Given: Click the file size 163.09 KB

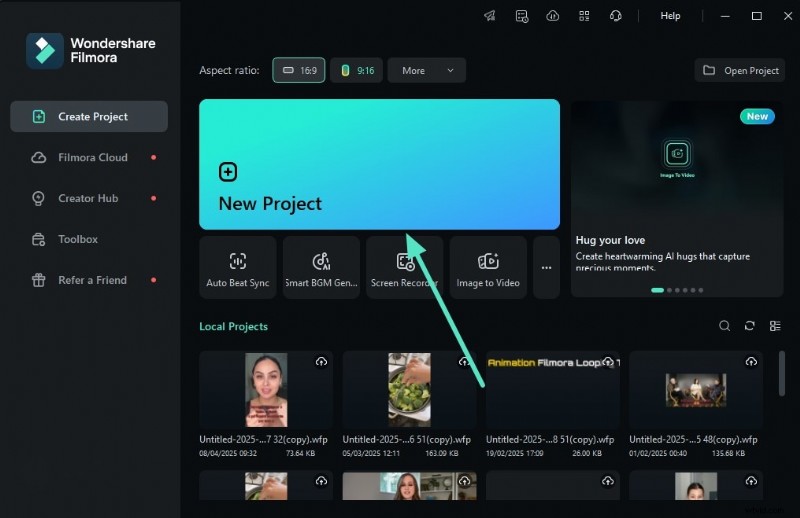Looking at the screenshot, I should tap(442, 453).
